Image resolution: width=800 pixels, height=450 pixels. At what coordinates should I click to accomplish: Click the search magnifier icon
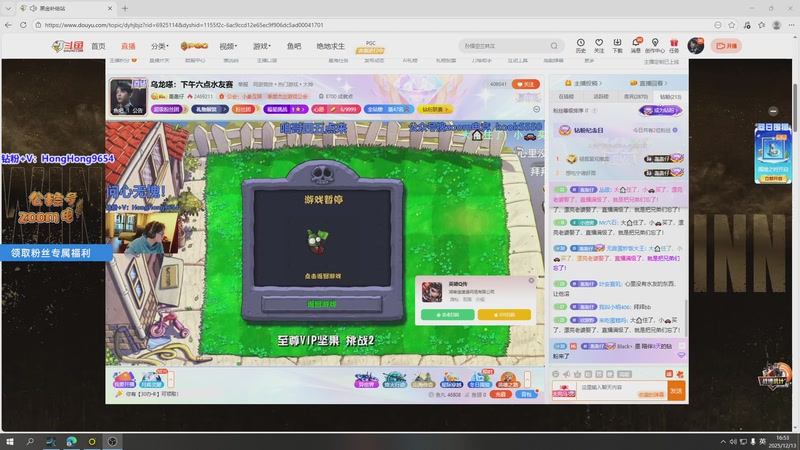click(x=555, y=46)
